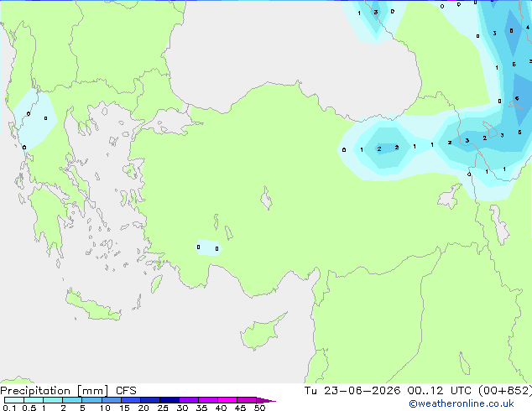This screenshot has width=532, height=411.
Task: Click the '0.5' legend scale label
Action: click(x=29, y=408)
